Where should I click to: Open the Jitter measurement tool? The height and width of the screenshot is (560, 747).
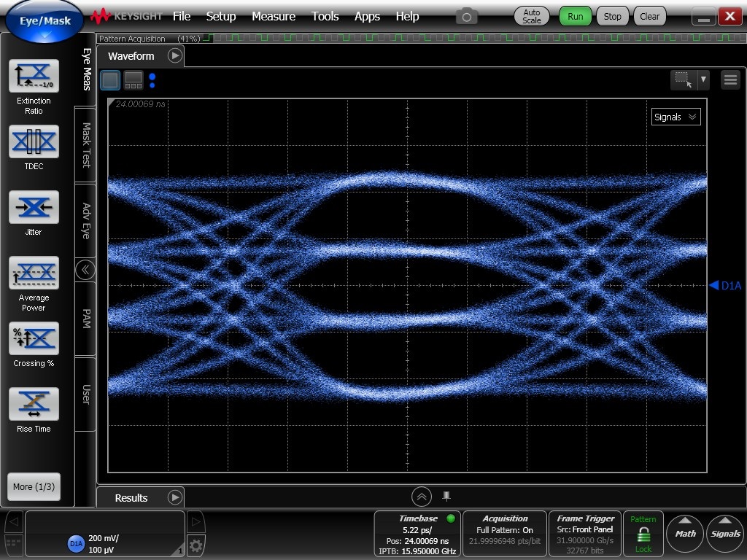click(x=34, y=207)
